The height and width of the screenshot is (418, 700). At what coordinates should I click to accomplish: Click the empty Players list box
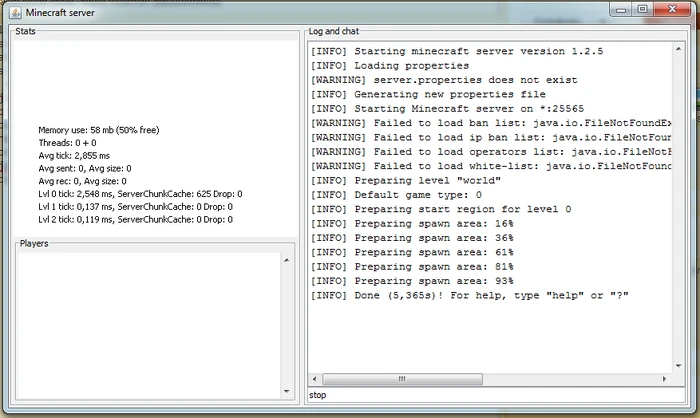pos(149,326)
